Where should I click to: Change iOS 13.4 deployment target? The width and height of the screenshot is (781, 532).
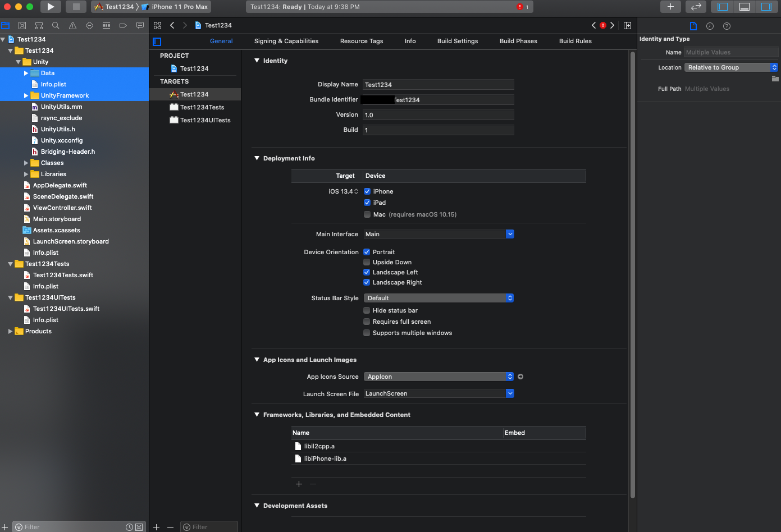(x=343, y=191)
